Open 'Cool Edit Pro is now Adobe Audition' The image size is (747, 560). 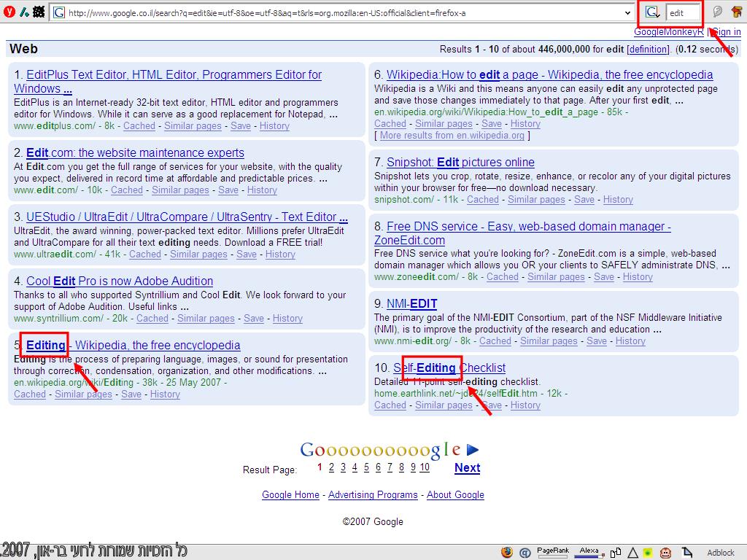[120, 281]
